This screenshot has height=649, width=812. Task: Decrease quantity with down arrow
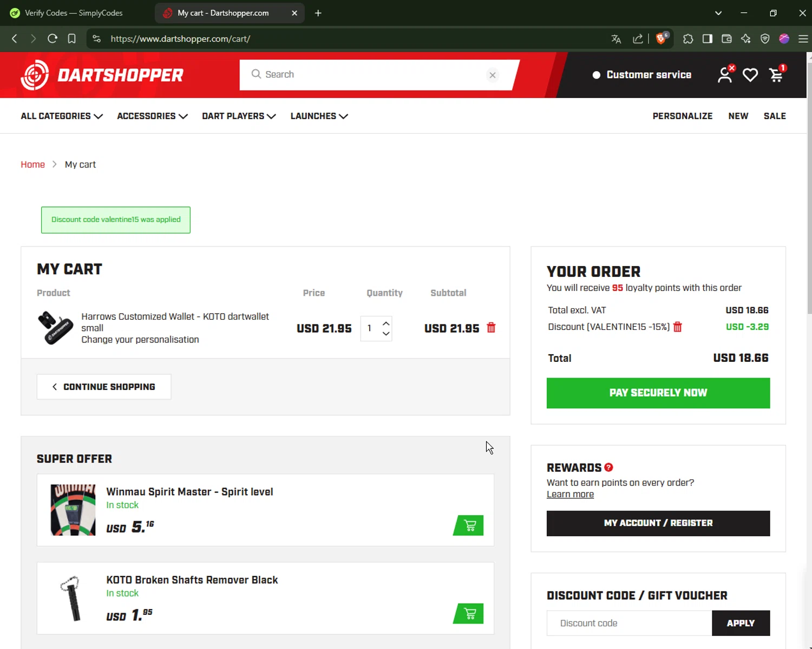(386, 334)
